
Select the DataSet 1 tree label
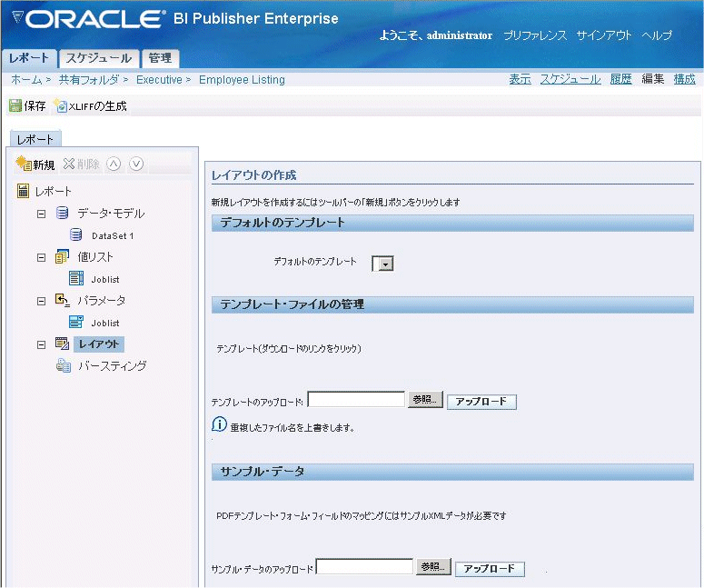tap(113, 235)
